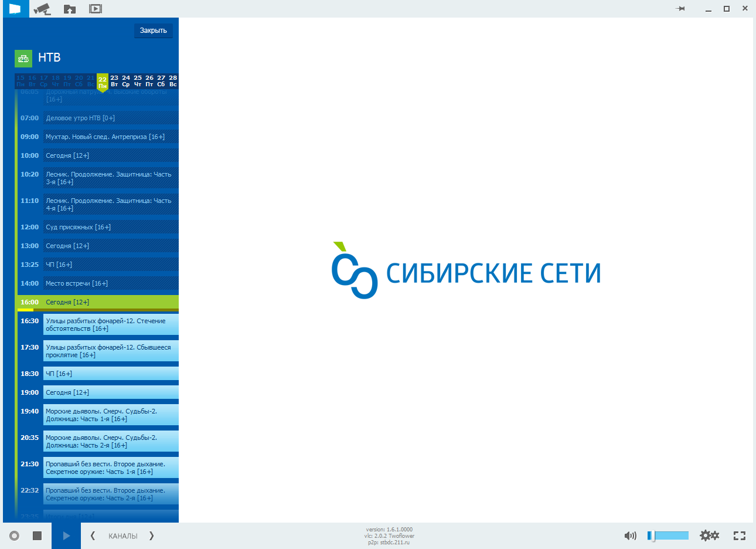
Task: Select day 24 Ср tab
Action: click(126, 81)
